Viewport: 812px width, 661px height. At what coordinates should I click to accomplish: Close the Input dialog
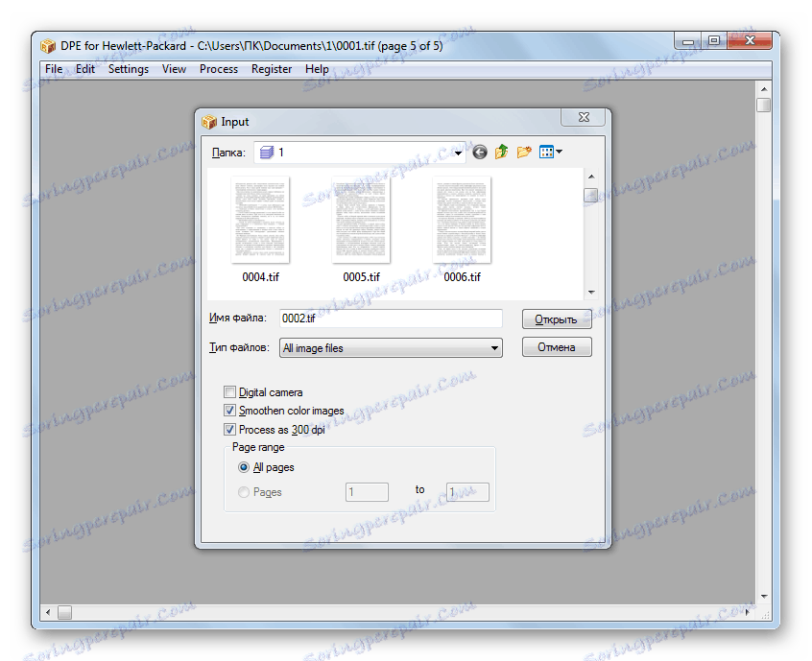tap(584, 117)
